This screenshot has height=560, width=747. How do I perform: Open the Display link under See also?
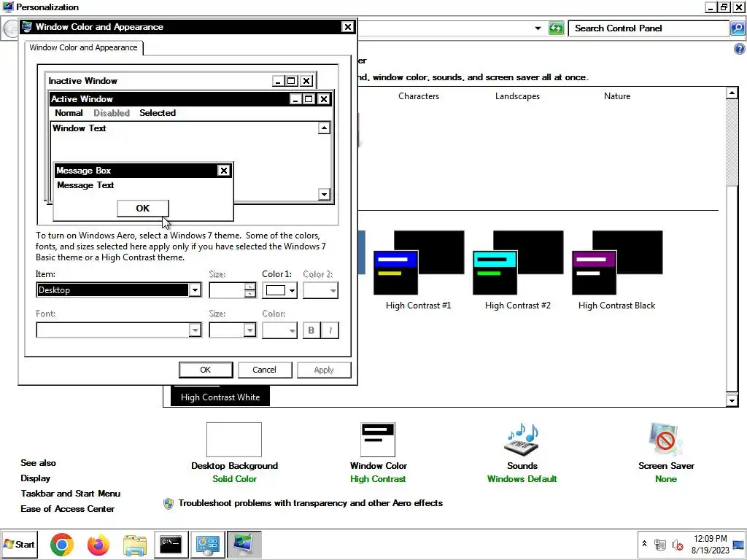35,478
